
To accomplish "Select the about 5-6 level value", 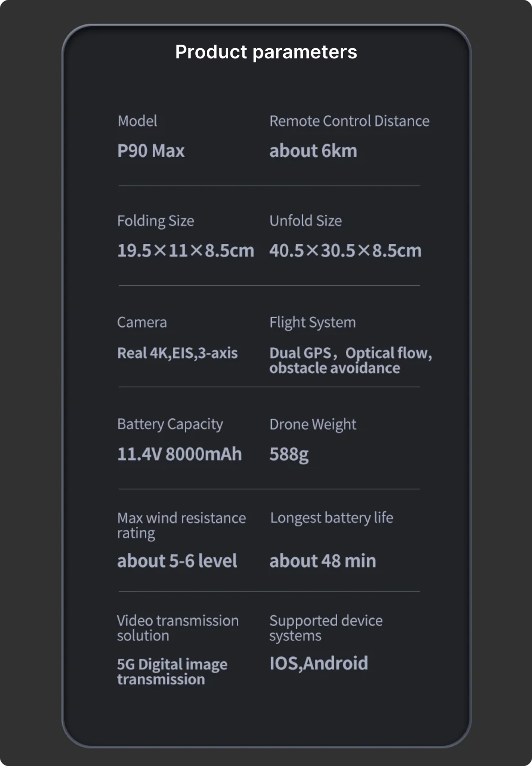I will coord(177,561).
